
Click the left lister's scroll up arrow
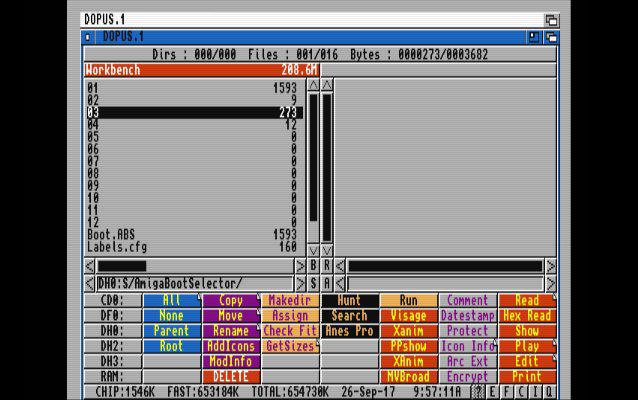313,85
